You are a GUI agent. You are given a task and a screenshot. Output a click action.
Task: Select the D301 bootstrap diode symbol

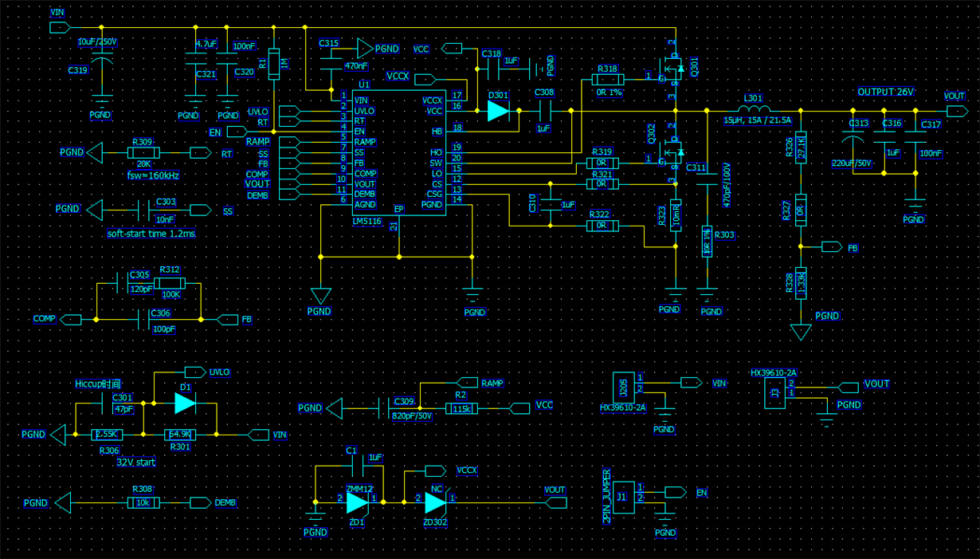[x=498, y=111]
